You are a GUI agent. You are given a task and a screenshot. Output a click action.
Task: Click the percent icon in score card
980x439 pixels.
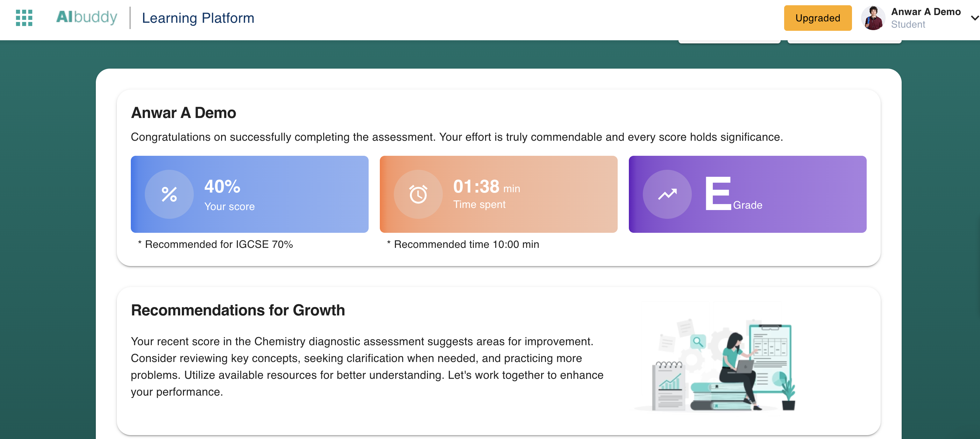click(x=169, y=194)
